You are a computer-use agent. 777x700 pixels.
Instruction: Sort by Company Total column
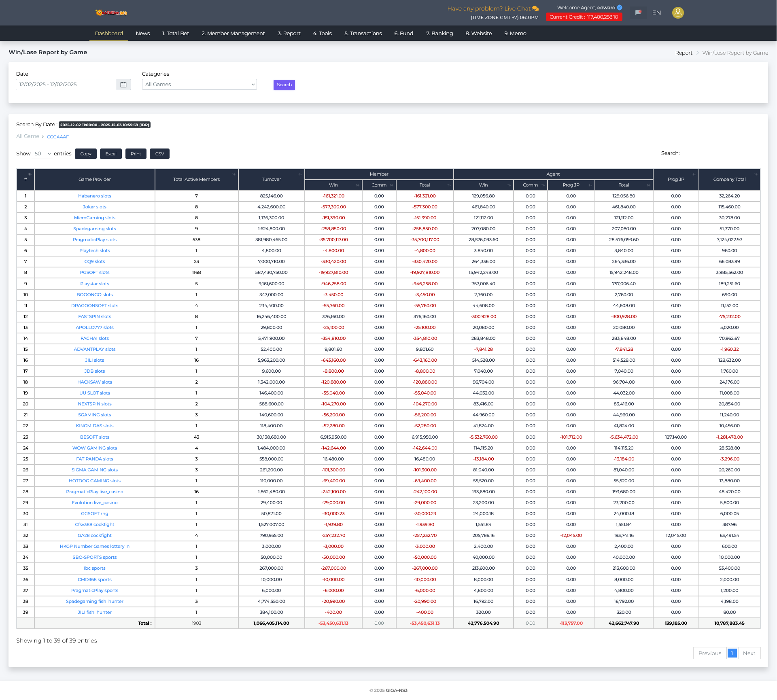(755, 174)
